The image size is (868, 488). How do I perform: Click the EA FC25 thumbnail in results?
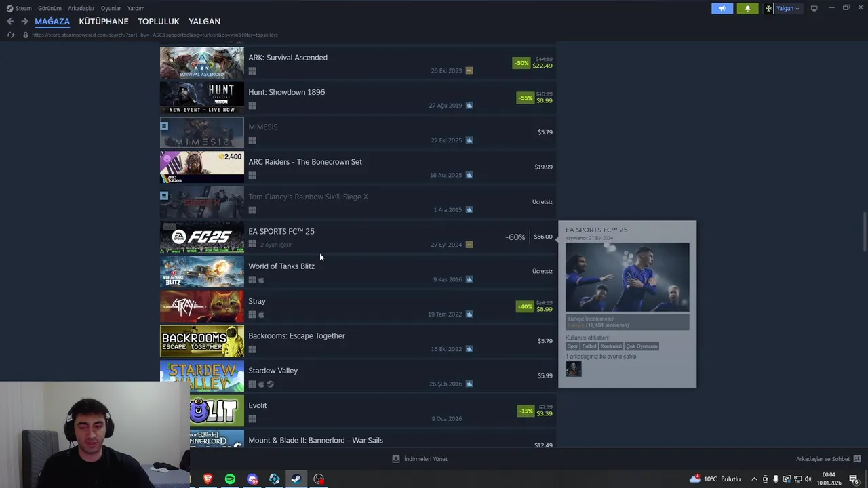click(201, 237)
